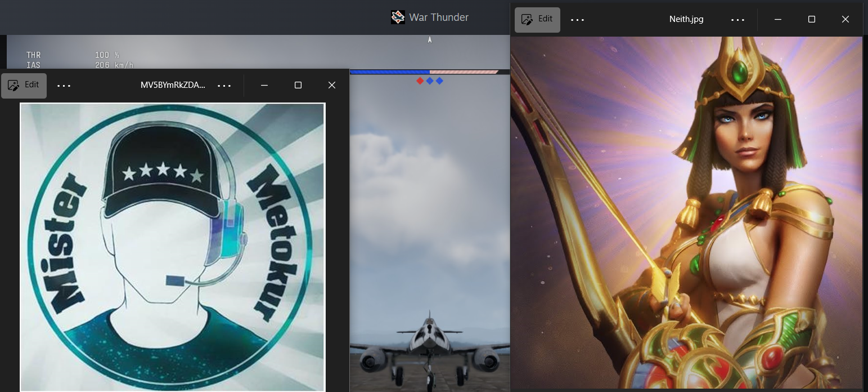The image size is (868, 392).
Task: Click the blue team score bar in War Thunder
Action: (x=390, y=72)
